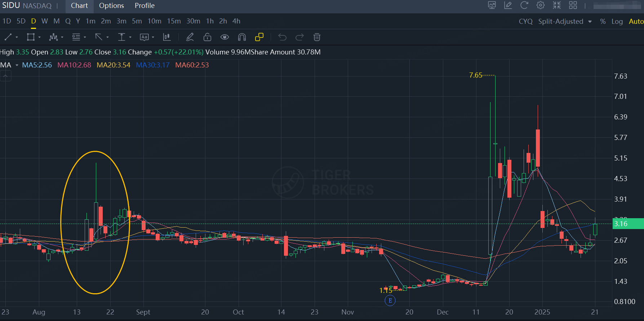This screenshot has width=644, height=321.
Task: Select the text annotation tool
Action: click(144, 37)
